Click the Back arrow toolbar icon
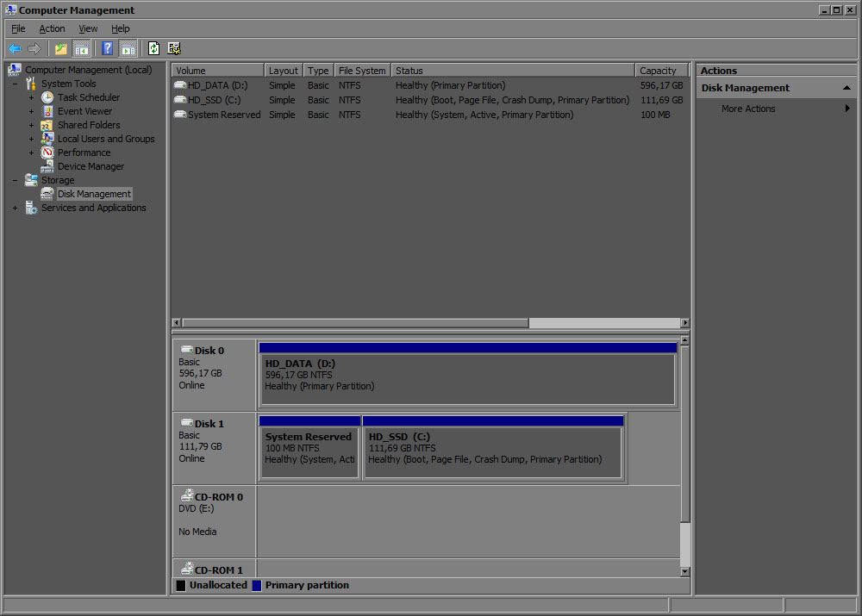The image size is (862, 616). tap(15, 49)
